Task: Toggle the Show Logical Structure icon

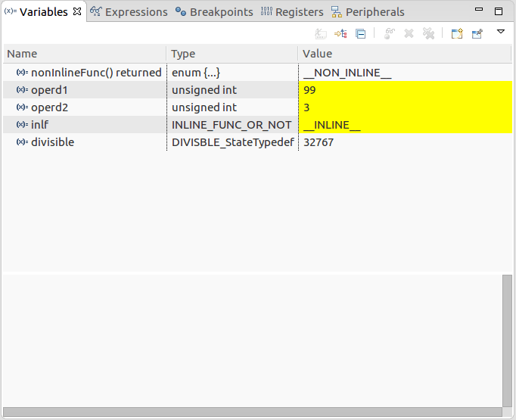Action: click(340, 33)
